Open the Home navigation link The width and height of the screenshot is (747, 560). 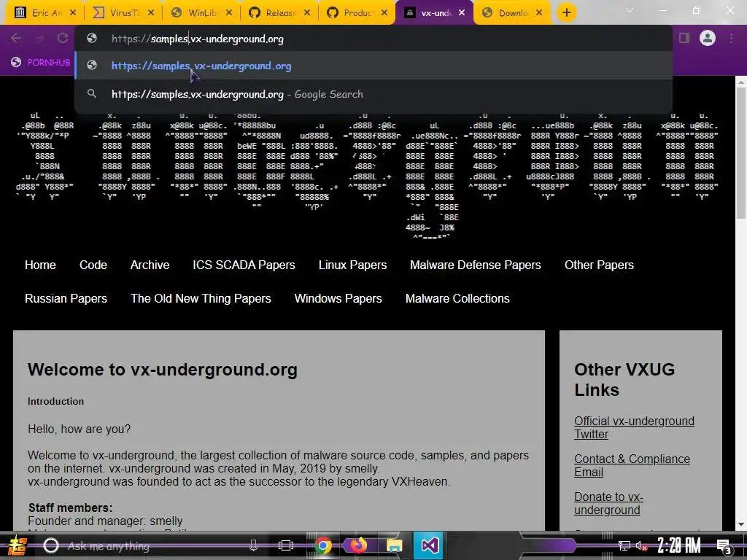coord(40,265)
